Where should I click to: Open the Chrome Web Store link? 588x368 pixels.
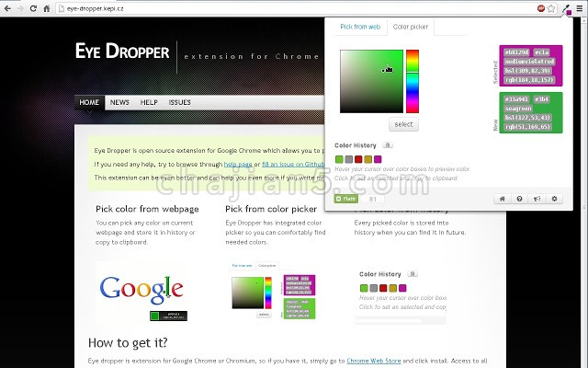click(x=374, y=361)
